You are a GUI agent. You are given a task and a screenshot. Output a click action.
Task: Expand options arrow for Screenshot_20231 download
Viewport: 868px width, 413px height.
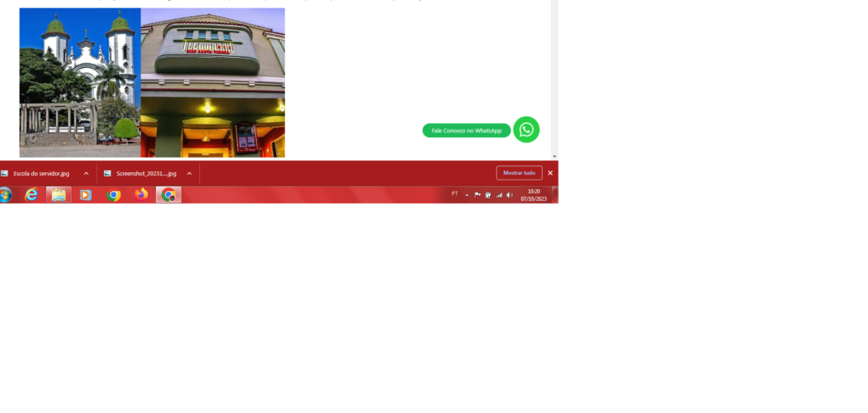coord(189,173)
